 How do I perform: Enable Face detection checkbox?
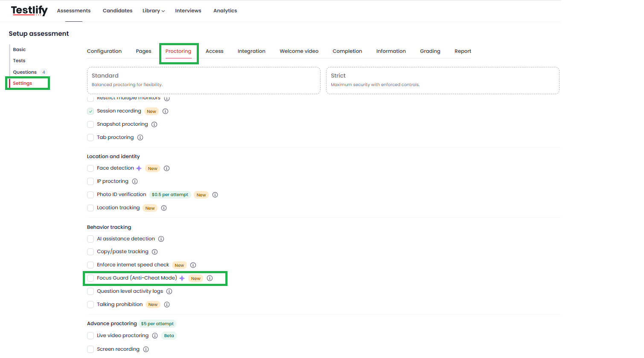[x=90, y=168]
